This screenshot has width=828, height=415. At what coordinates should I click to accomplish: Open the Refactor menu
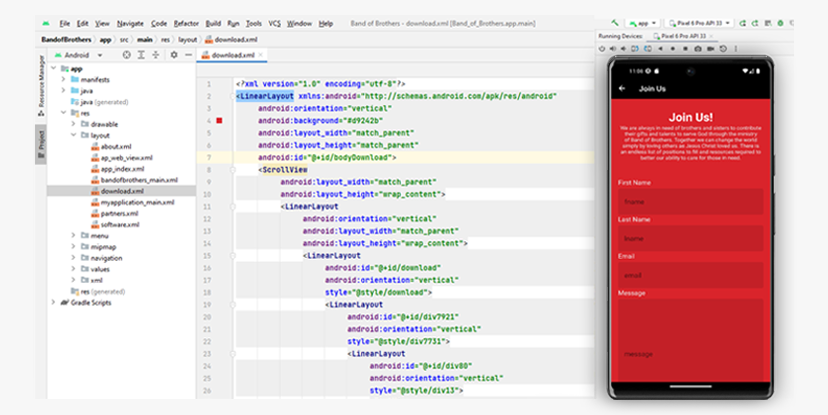point(186,23)
